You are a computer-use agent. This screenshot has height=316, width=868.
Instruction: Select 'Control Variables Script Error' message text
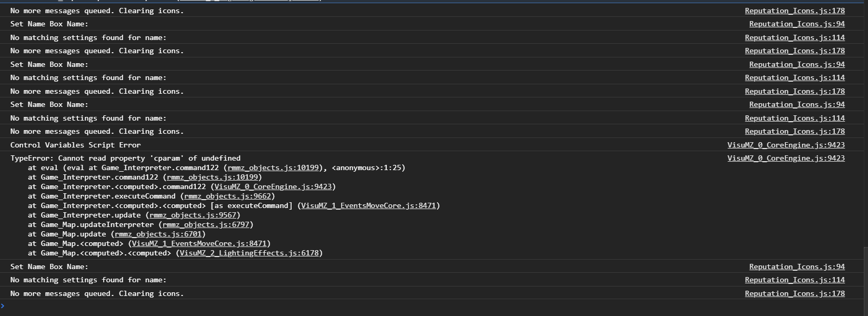pos(75,145)
